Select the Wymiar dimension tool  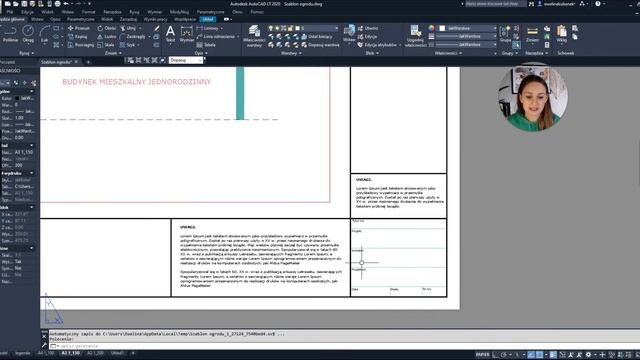(x=187, y=33)
